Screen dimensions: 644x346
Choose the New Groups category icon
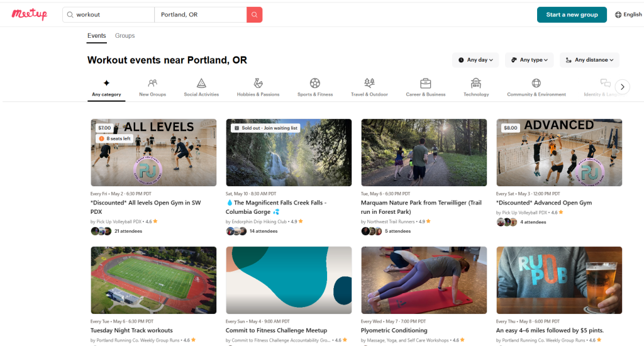(152, 83)
